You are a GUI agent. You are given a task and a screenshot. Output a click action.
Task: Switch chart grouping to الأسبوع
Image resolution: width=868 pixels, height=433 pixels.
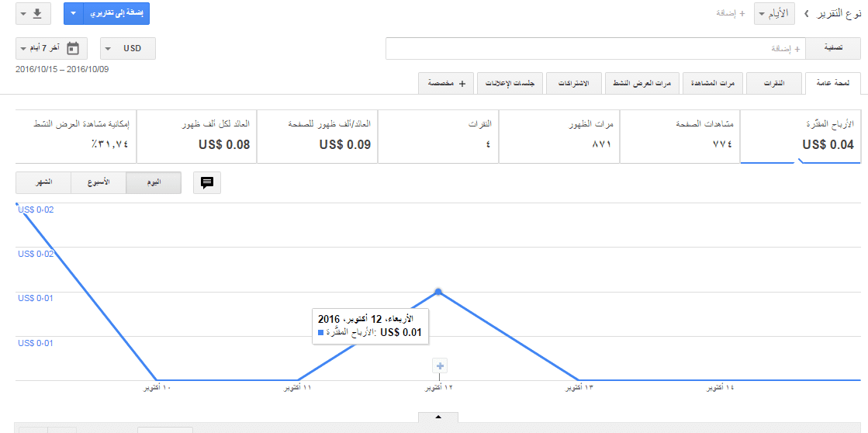pos(98,183)
